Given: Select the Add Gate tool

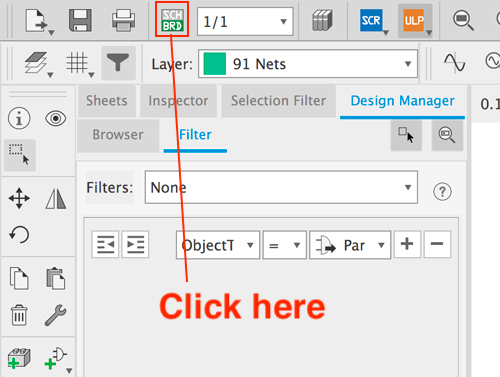Looking at the screenshot, I should pyautogui.click(x=56, y=359).
